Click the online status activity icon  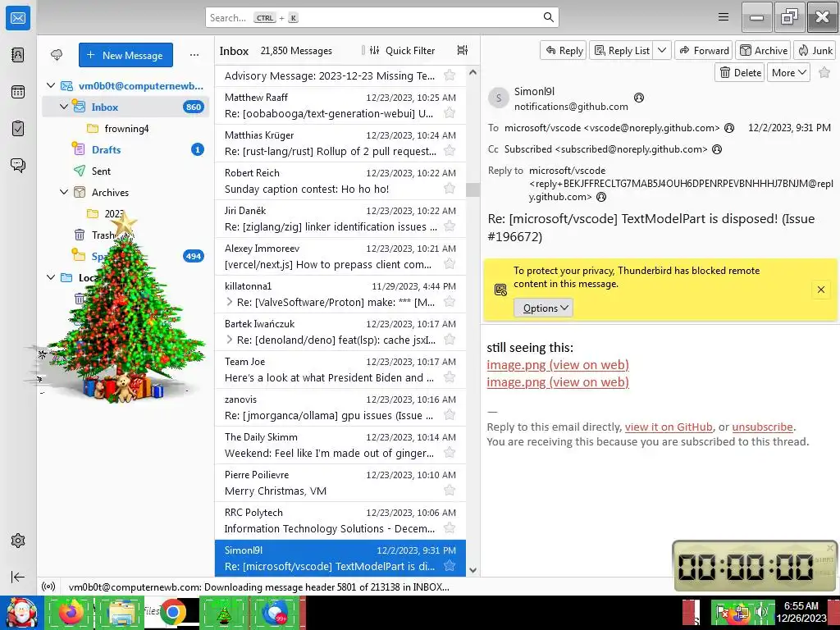point(48,587)
